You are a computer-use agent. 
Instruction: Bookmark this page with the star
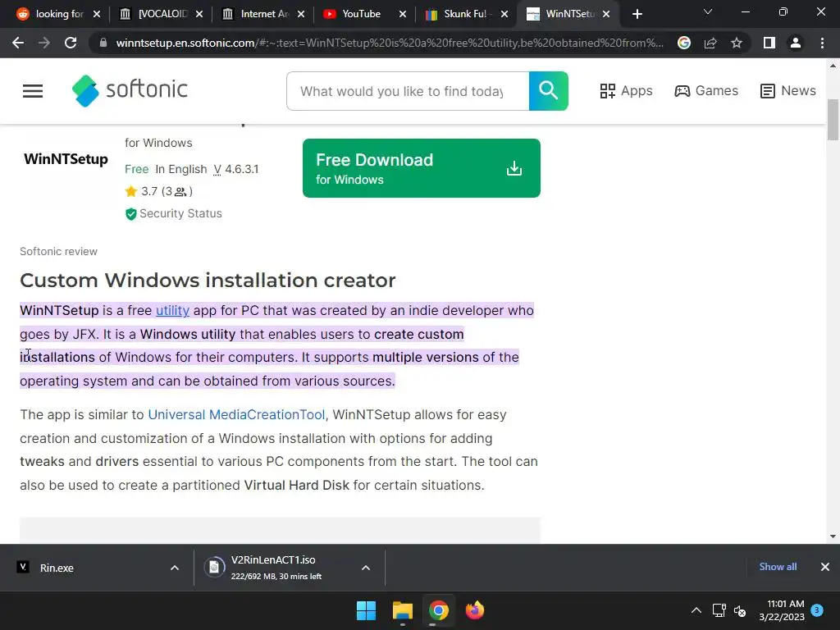737,43
